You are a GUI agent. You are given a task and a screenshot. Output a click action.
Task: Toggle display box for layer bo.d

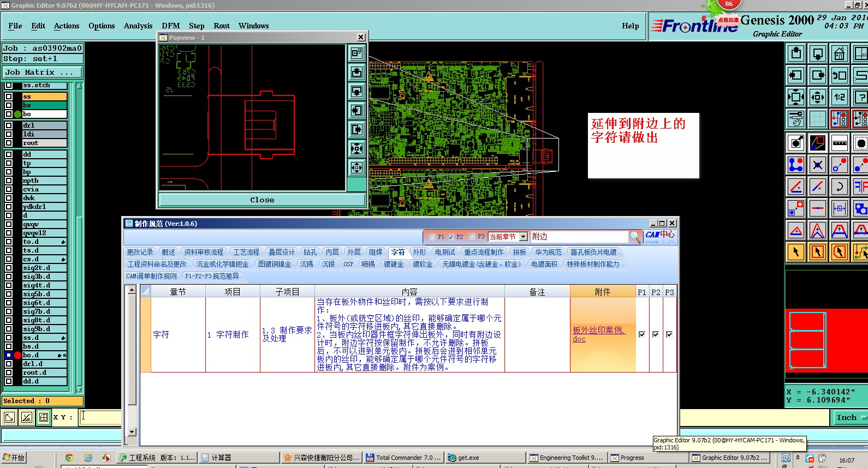pyautogui.click(x=9, y=355)
